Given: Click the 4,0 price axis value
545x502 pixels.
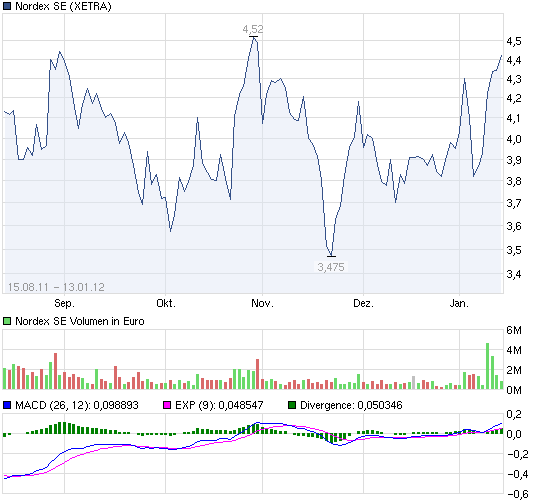Looking at the screenshot, I should tap(514, 139).
